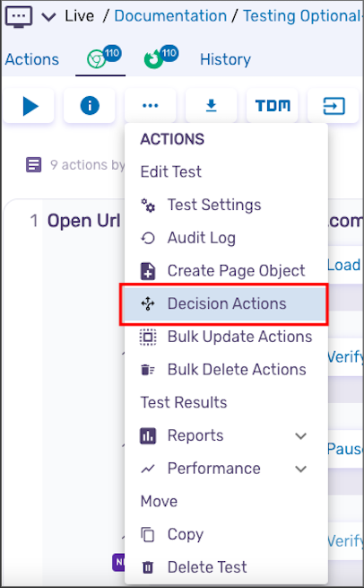Screen dimensions: 364x588
Task: Choose Decision Actions from the menu
Action: 224,303
